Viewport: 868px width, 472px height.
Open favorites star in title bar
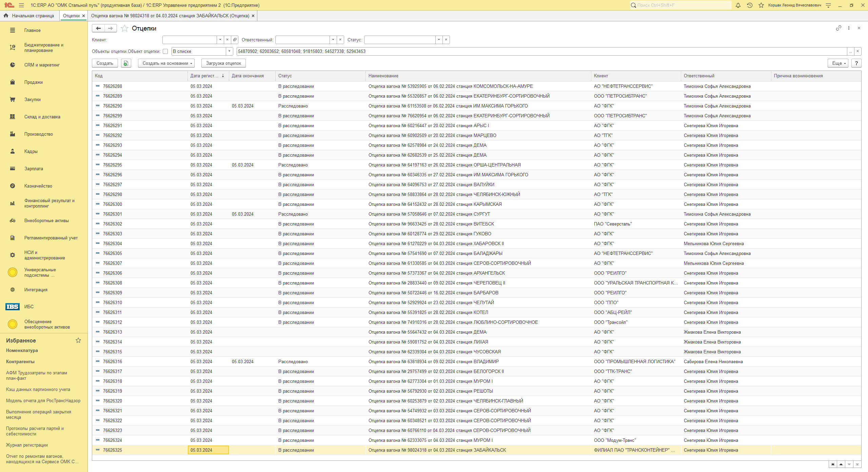pyautogui.click(x=761, y=5)
